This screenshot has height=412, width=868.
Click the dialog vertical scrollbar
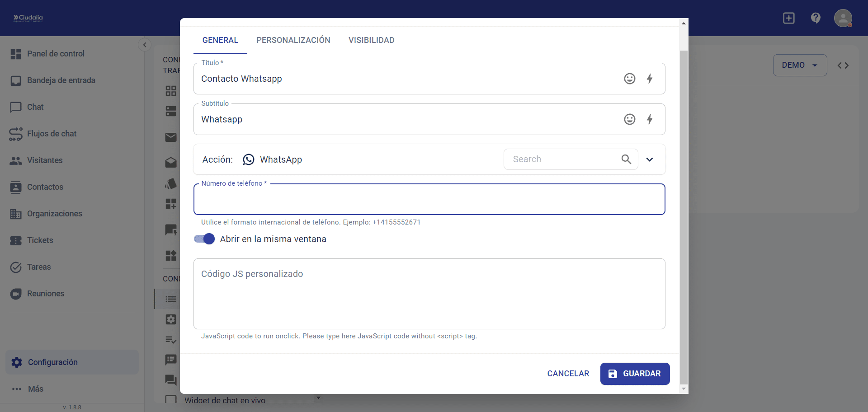(684, 217)
